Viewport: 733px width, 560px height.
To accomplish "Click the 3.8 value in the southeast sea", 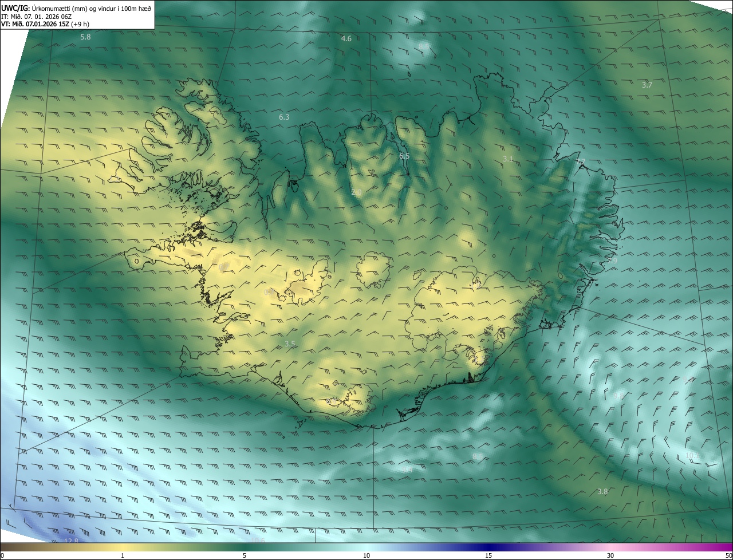I will (602, 492).
